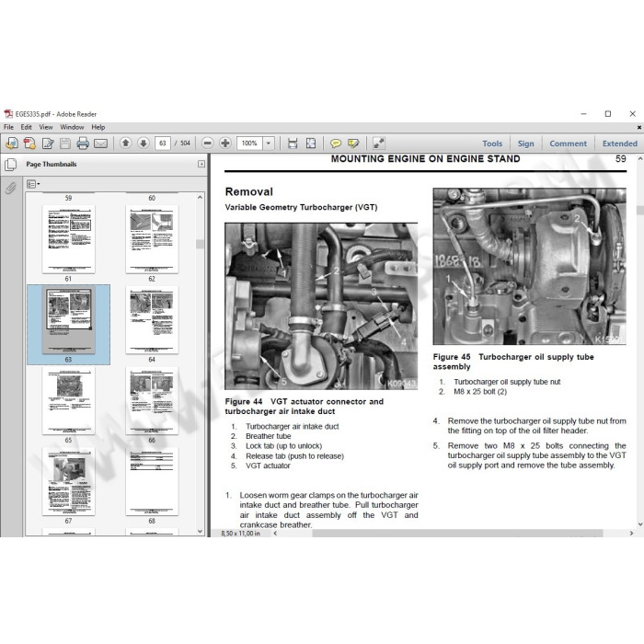The height and width of the screenshot is (644, 644).
Task: Open the zoom level dropdown arrow
Action: coord(269,143)
